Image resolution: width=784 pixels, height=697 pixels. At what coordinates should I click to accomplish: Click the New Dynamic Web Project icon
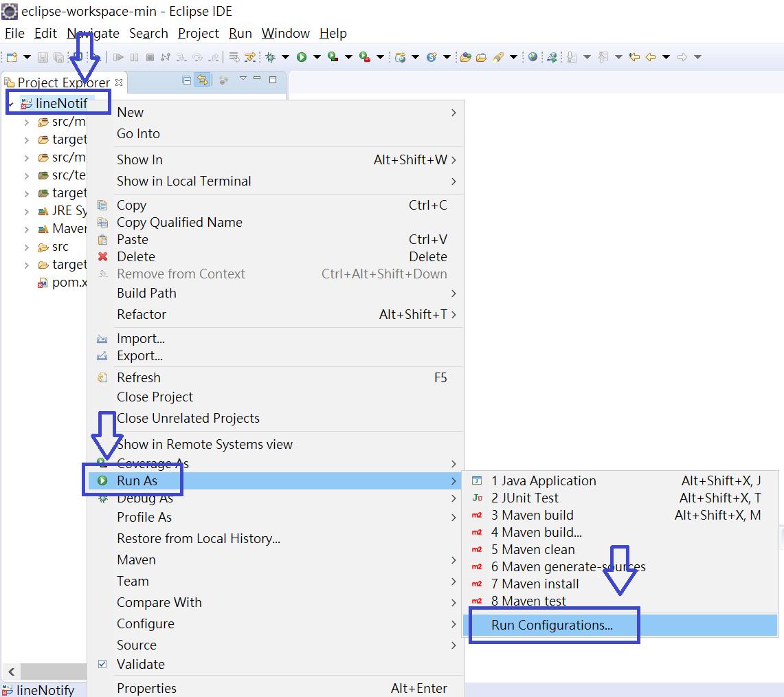[400, 57]
